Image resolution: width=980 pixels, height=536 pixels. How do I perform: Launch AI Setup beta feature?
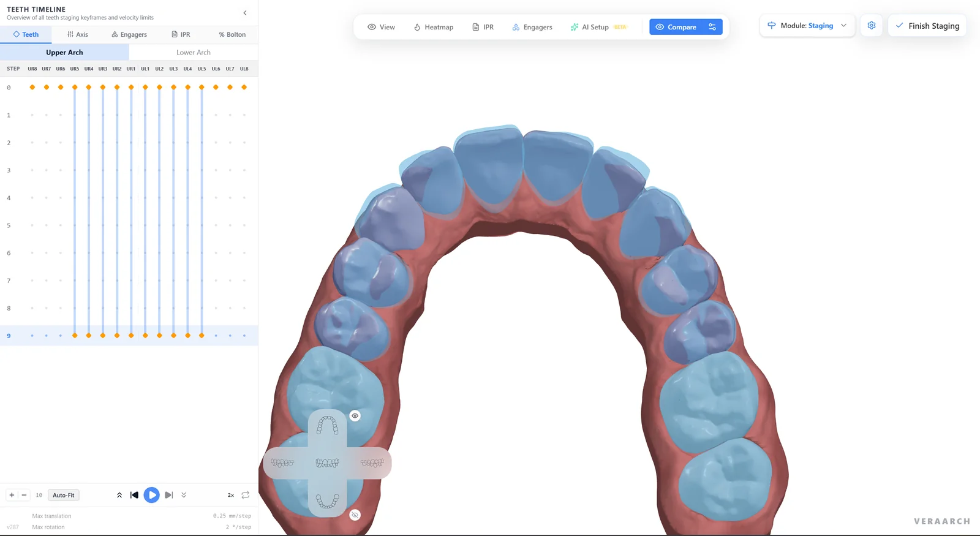(598, 27)
